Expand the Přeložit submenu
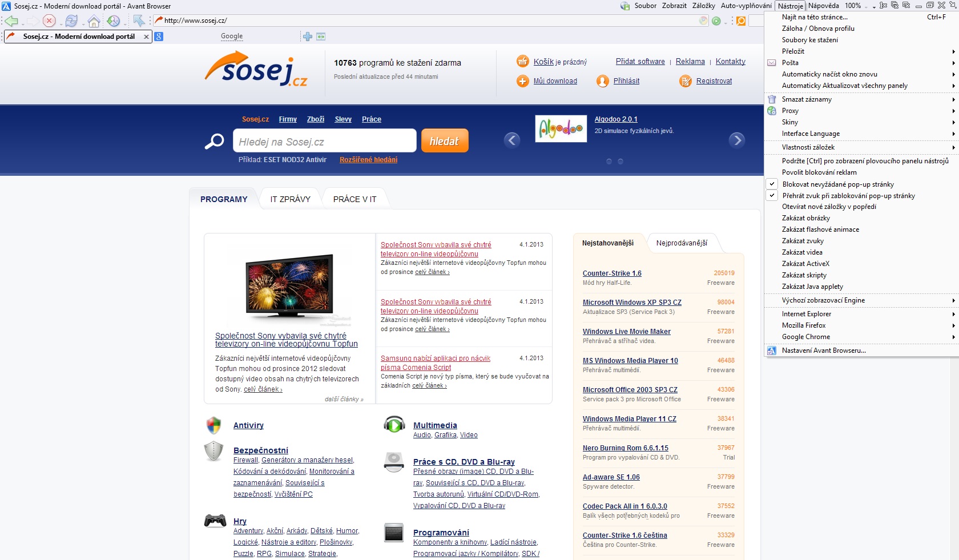This screenshot has width=959, height=560. click(861, 51)
